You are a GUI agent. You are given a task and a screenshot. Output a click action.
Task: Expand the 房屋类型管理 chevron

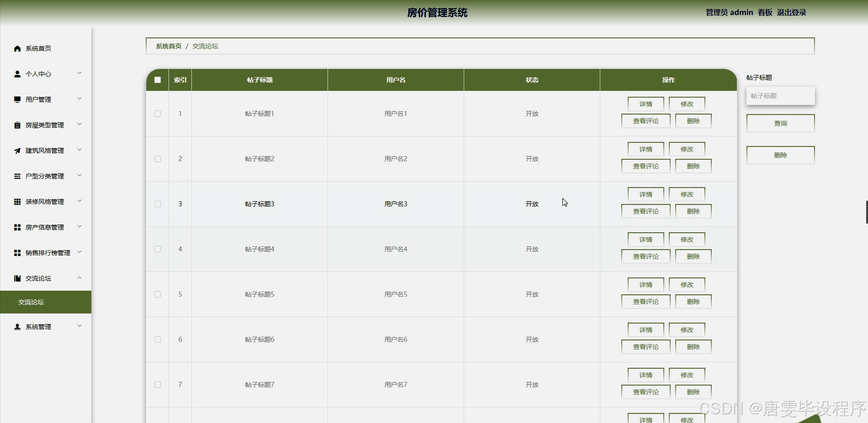(x=79, y=124)
